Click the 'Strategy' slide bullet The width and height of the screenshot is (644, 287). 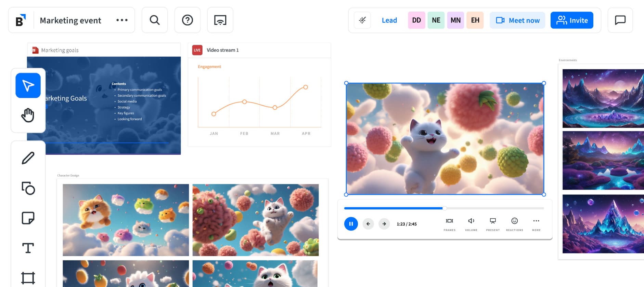(x=124, y=107)
